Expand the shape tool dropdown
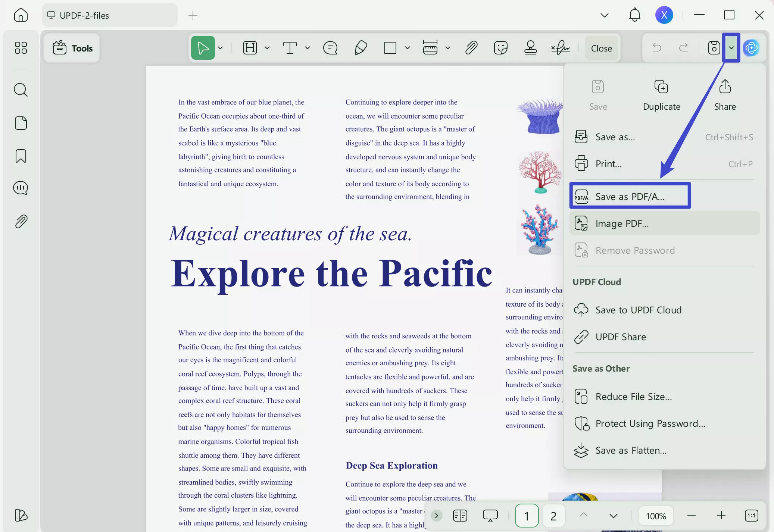Image resolution: width=774 pixels, height=532 pixels. coord(408,48)
